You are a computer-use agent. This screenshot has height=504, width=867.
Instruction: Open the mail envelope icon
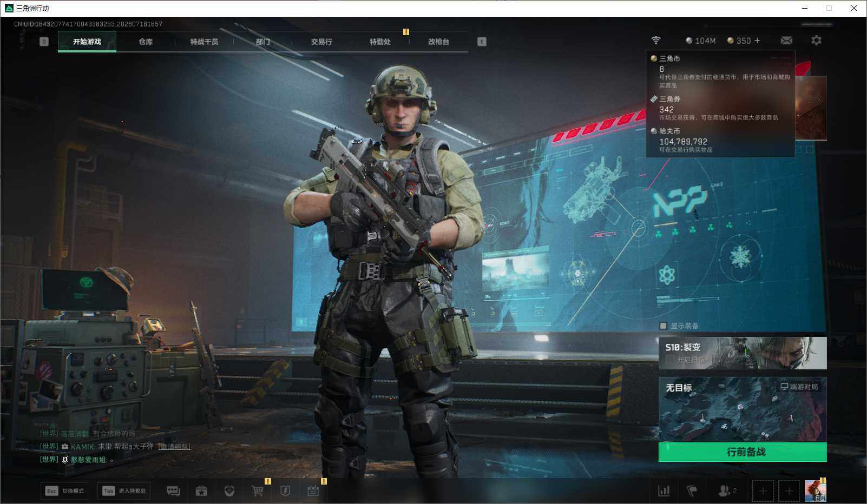click(x=786, y=41)
